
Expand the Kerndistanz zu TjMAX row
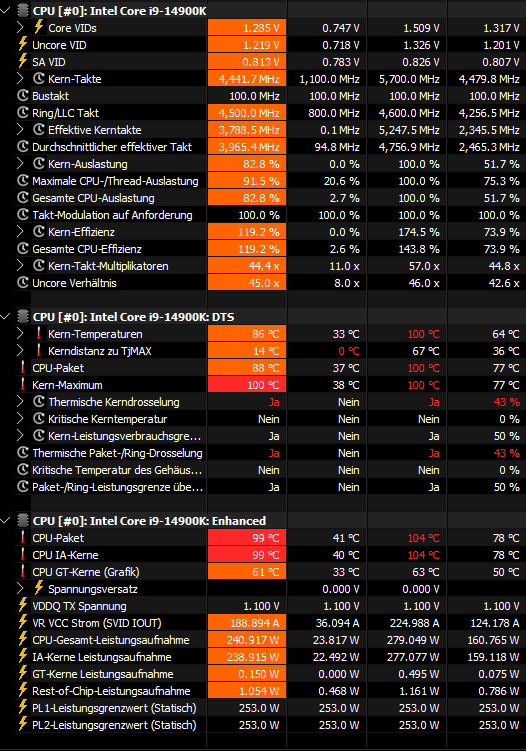pyautogui.click(x=20, y=351)
